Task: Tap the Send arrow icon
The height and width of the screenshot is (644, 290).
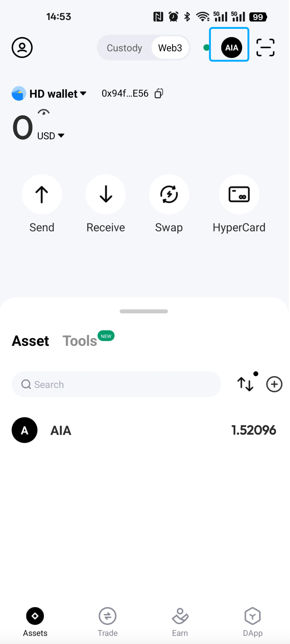Action: click(x=42, y=194)
